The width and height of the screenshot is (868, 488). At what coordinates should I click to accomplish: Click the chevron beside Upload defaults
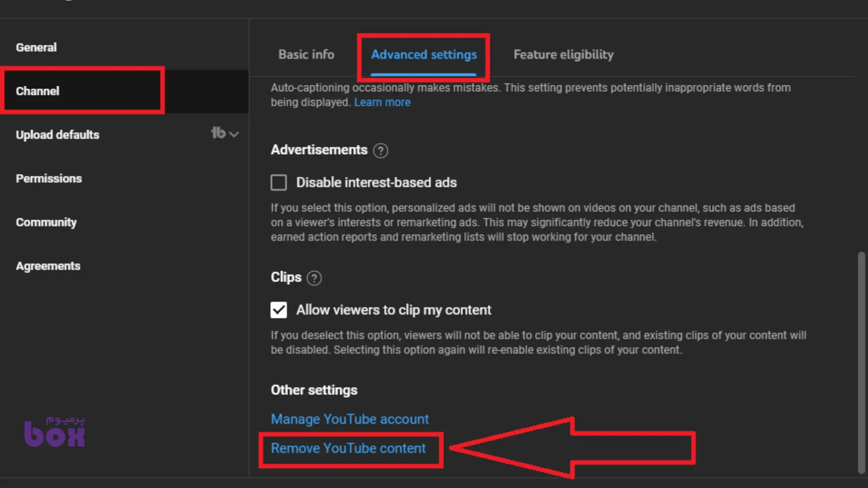234,134
